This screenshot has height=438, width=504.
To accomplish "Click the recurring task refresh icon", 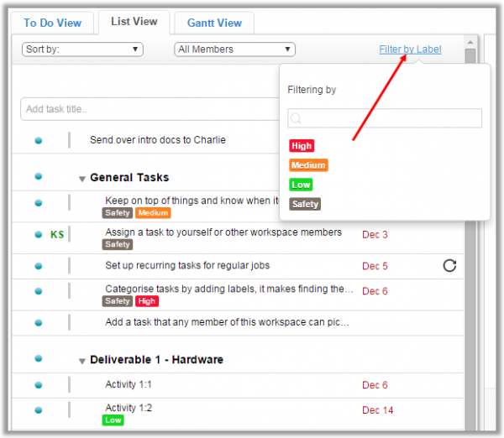I will (449, 265).
